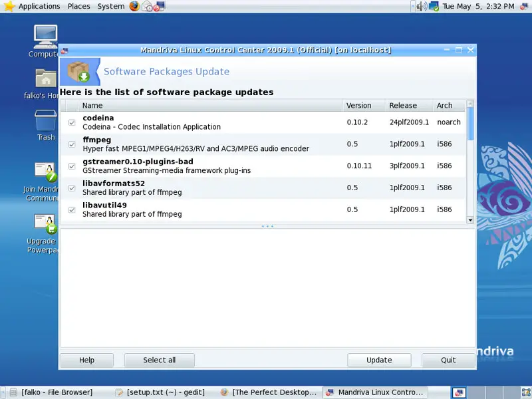Image resolution: width=532 pixels, height=399 pixels.
Task: Toggle the gstreamer0.10-plugins-bad checkbox
Action: click(72, 166)
